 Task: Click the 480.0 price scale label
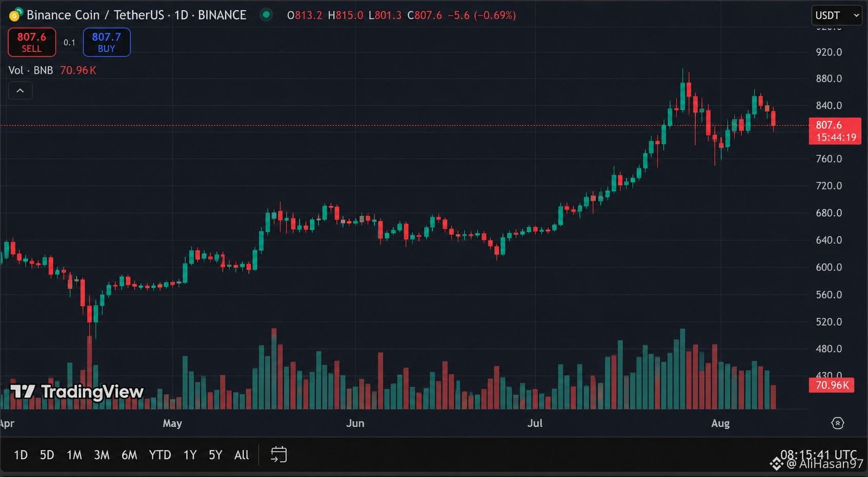click(x=829, y=349)
